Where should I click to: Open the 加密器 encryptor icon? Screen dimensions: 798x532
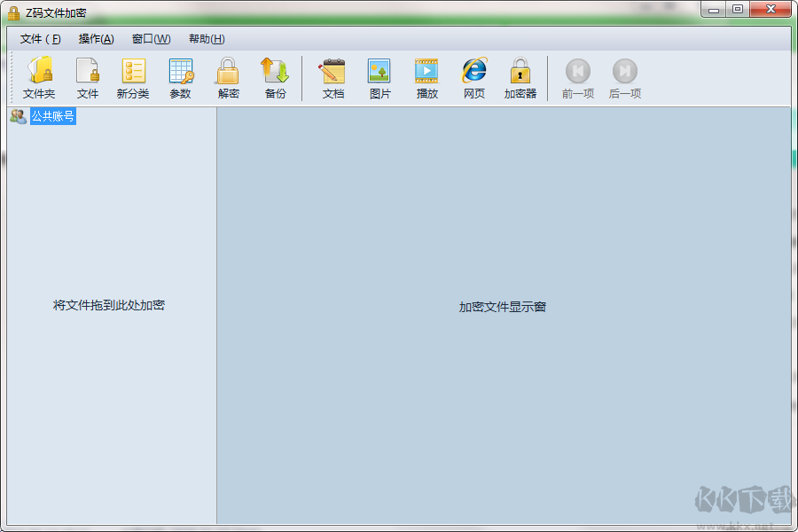520,78
